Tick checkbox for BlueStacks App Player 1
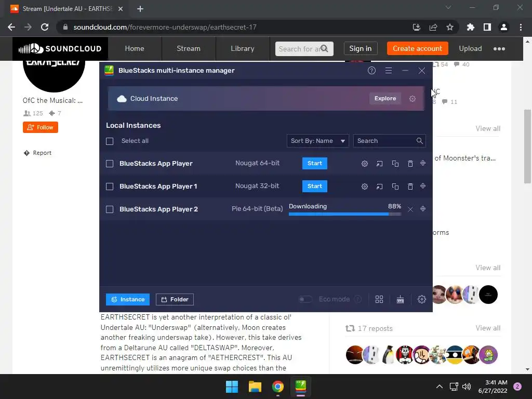Viewport: 532px width, 399px height. [110, 187]
